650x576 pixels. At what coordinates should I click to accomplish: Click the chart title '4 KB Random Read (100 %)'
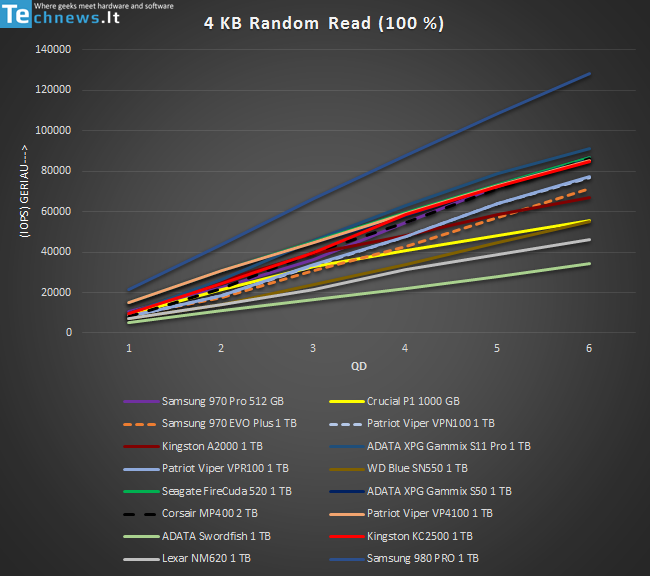324,23
